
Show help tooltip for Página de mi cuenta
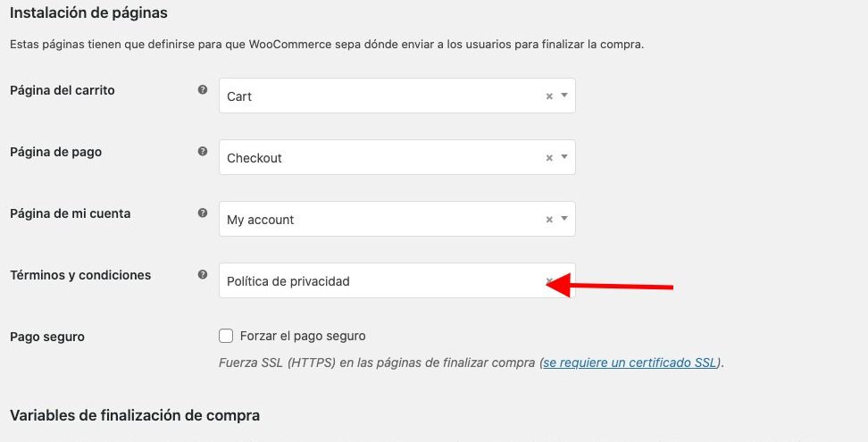[x=203, y=213]
